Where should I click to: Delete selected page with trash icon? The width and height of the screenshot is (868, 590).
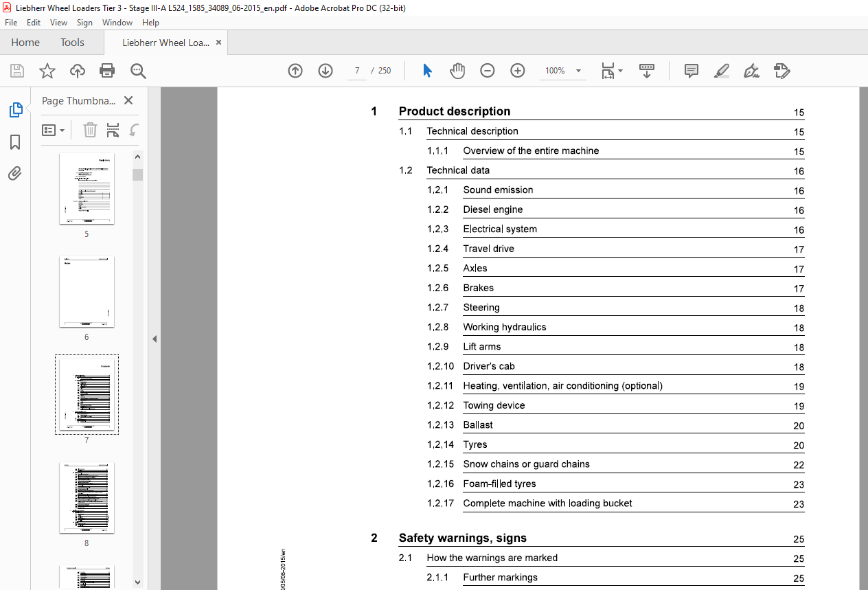click(x=90, y=130)
